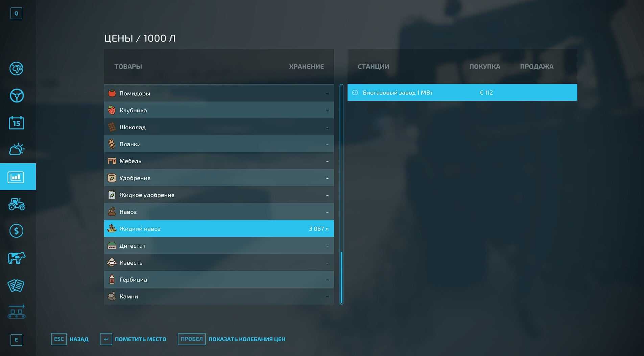Select Биогазовый завод 1 МВт station

462,93
